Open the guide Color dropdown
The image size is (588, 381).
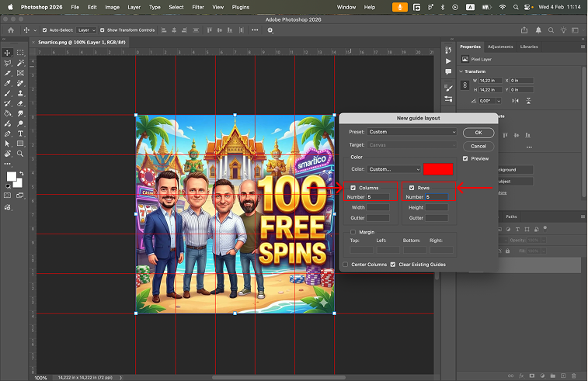pos(392,169)
